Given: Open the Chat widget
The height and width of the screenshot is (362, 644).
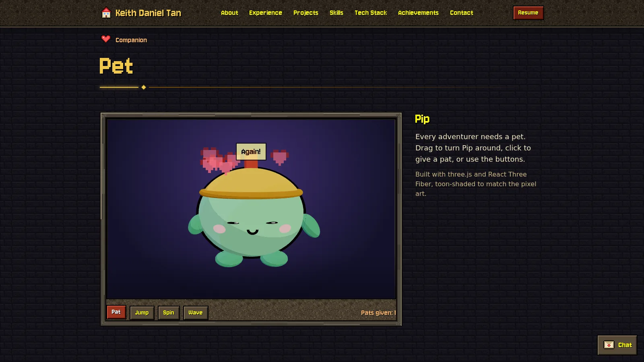Looking at the screenshot, I should [617, 345].
